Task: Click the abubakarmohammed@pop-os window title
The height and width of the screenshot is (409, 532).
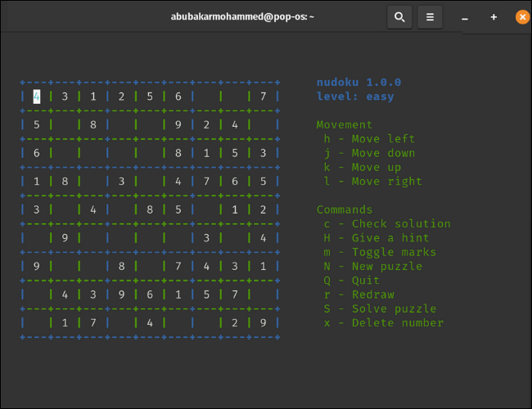Action: point(241,16)
